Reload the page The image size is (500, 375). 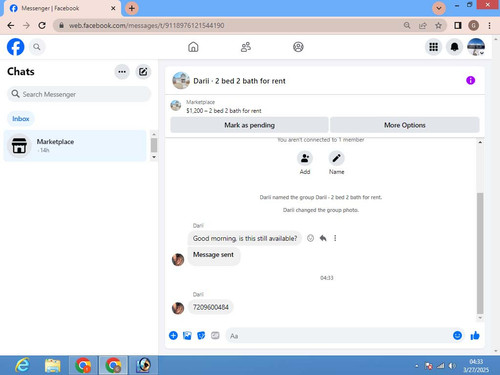pos(42,25)
